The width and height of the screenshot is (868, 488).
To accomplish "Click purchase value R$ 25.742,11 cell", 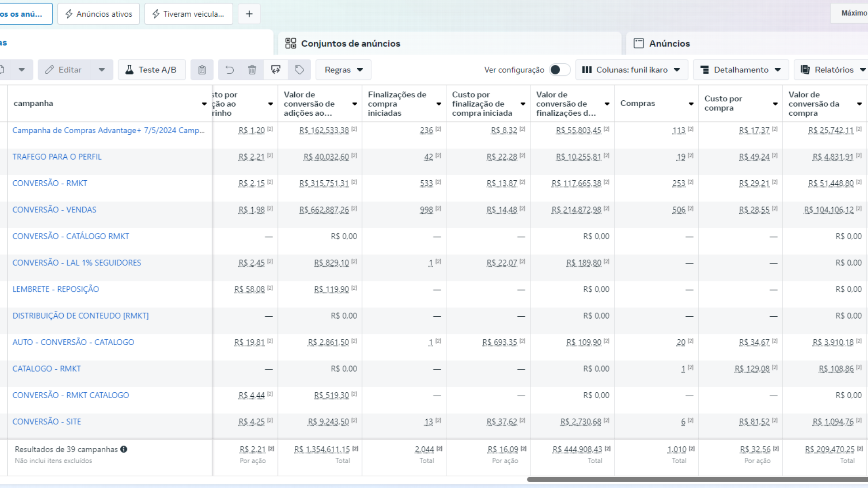I will coord(830,131).
